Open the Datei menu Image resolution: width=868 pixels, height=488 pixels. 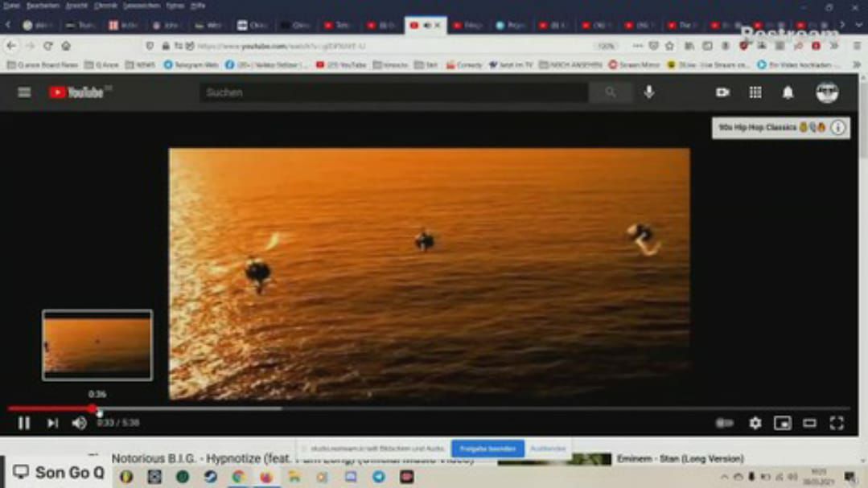click(11, 6)
